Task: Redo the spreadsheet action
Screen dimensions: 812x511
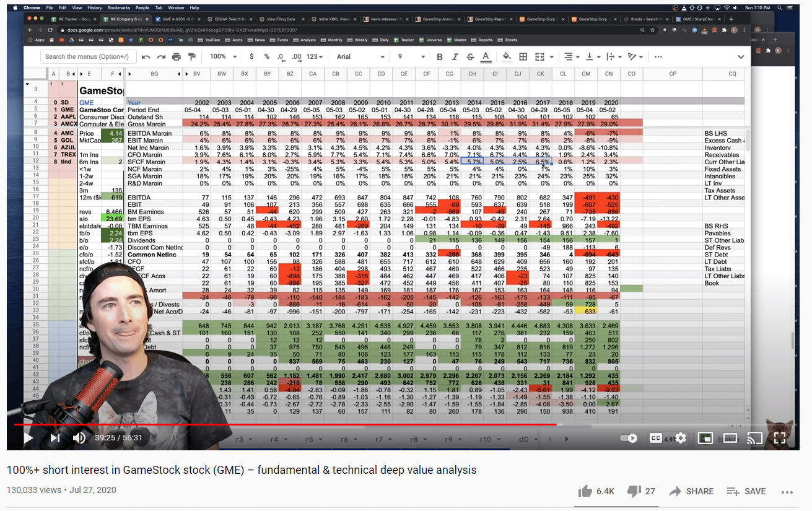Action: pyautogui.click(x=162, y=56)
